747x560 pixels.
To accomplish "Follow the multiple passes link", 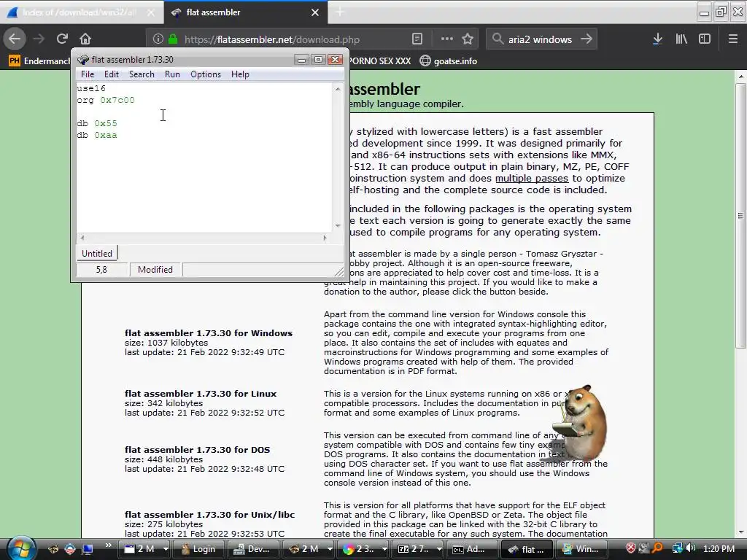I will pyautogui.click(x=532, y=178).
